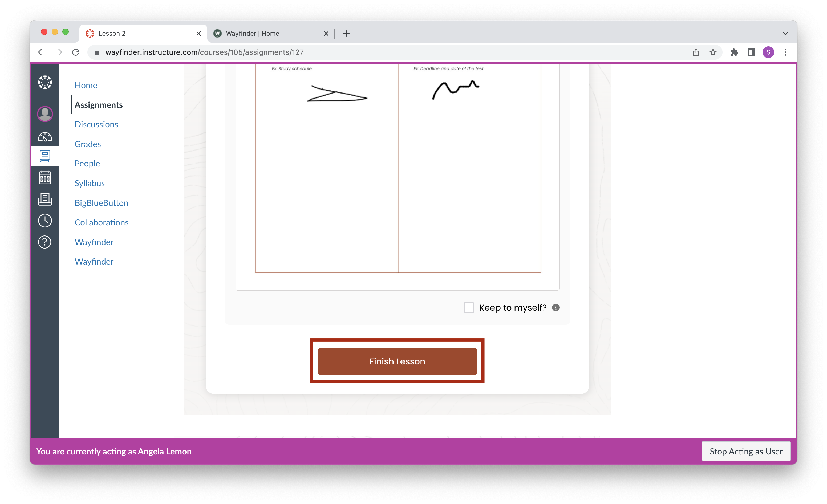Open the Canvas dashboard icon
The image size is (827, 504).
[45, 137]
